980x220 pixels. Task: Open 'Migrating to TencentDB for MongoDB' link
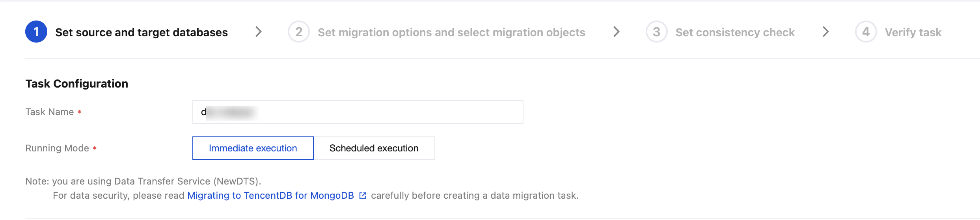pos(270,196)
